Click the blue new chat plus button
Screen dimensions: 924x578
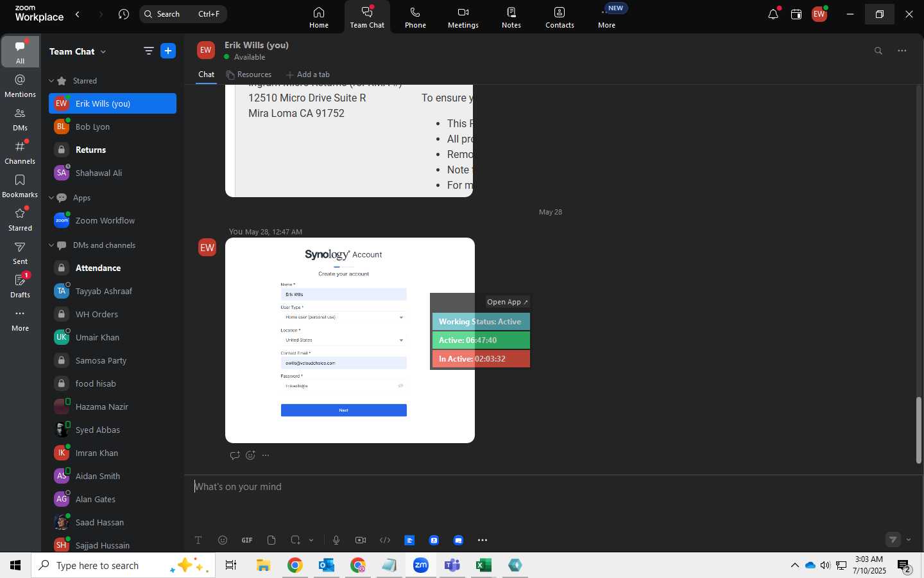pos(168,51)
